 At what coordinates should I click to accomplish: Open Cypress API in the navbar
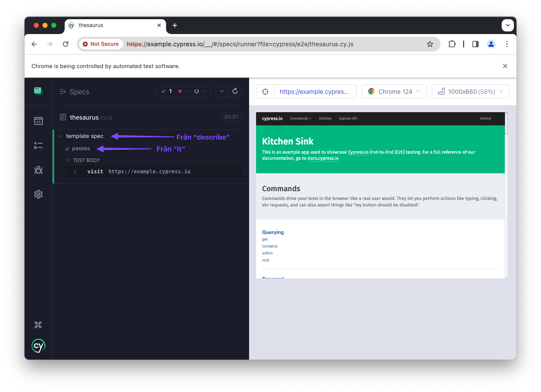pyautogui.click(x=348, y=118)
